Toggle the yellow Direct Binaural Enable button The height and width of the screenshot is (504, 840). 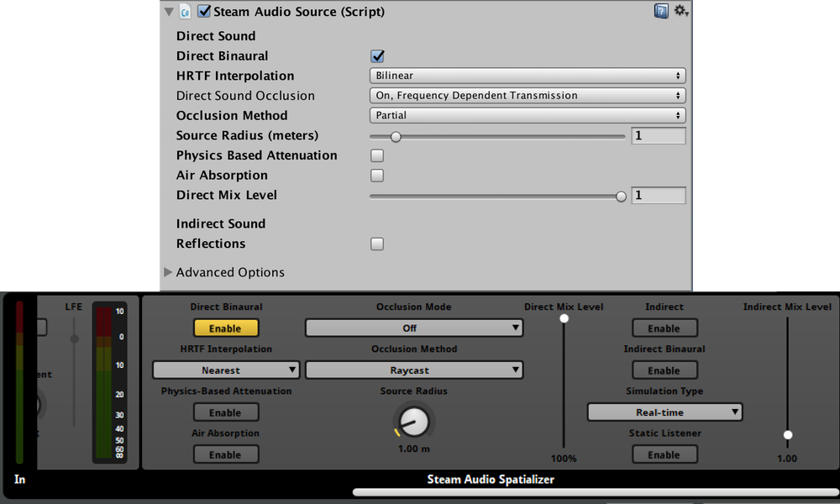pos(225,328)
